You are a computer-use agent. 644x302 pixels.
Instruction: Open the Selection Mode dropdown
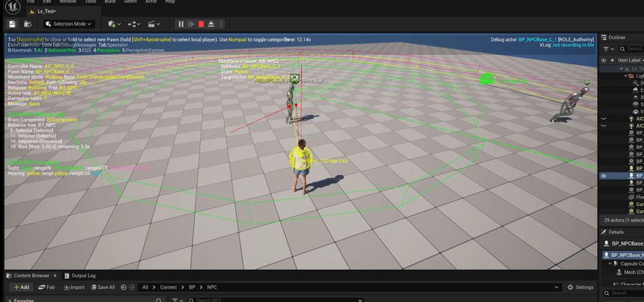click(69, 24)
